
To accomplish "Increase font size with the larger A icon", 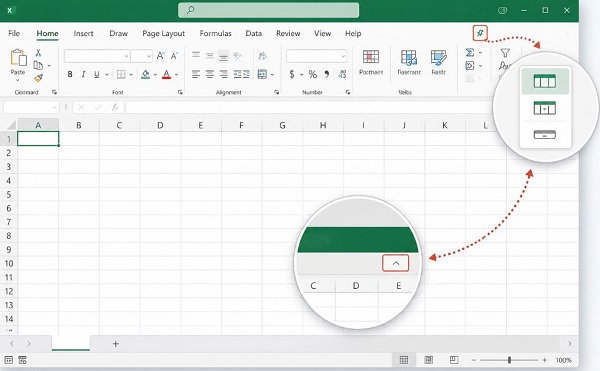I will click(161, 56).
